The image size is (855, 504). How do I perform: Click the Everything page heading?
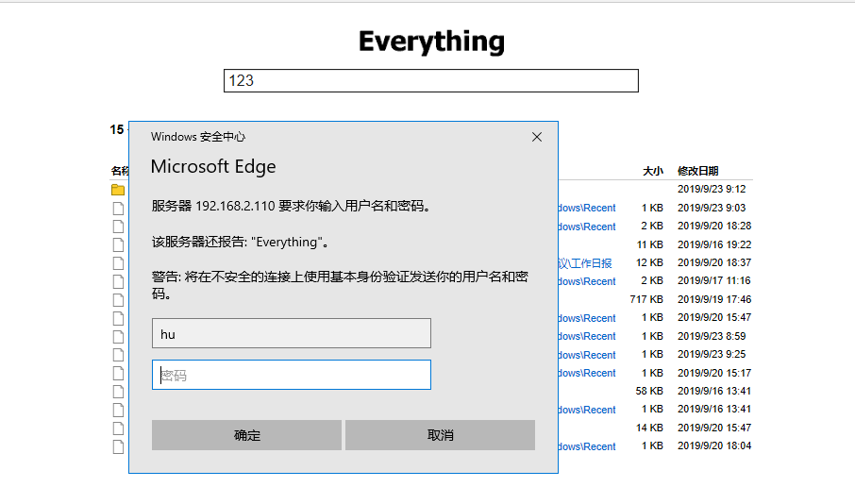[x=431, y=42]
